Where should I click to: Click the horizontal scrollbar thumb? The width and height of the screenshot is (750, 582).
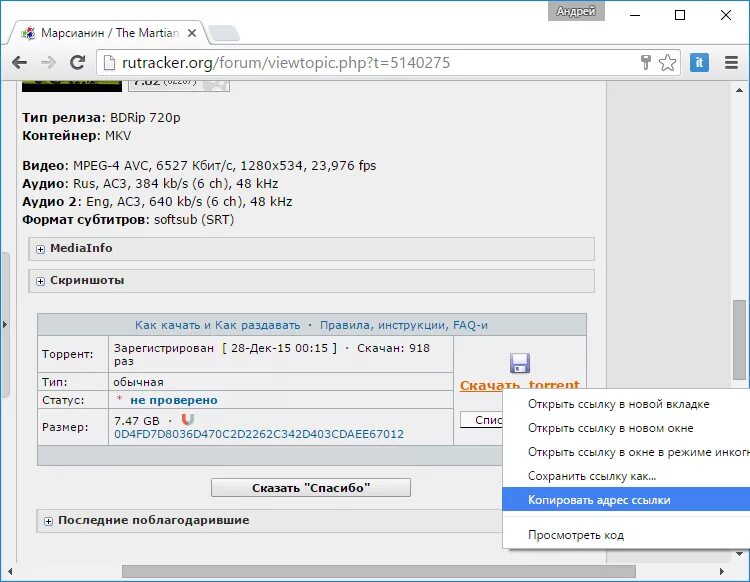(379, 571)
